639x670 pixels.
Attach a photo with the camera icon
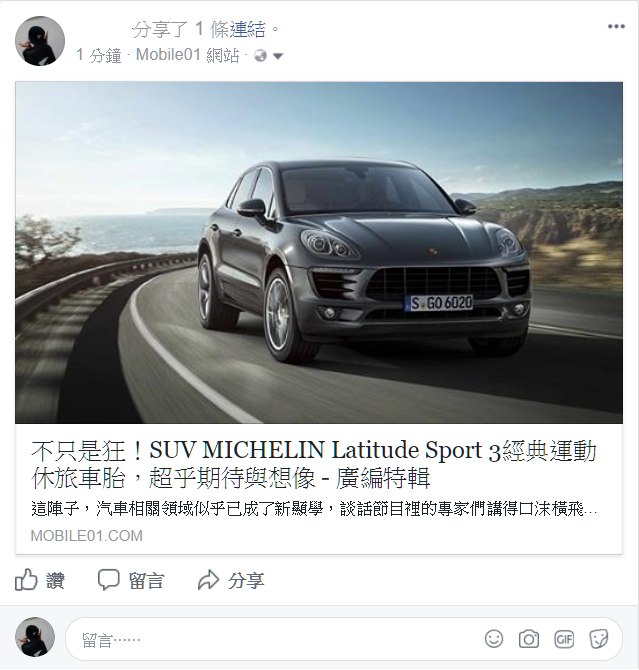[x=529, y=639]
